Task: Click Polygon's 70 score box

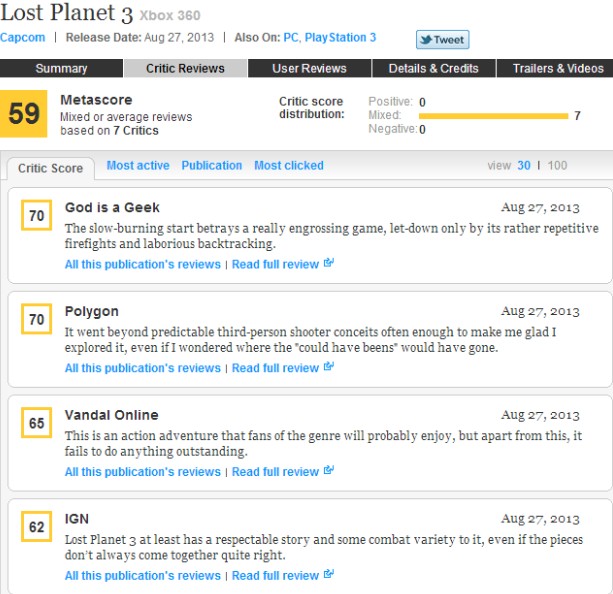Action: coord(36,319)
